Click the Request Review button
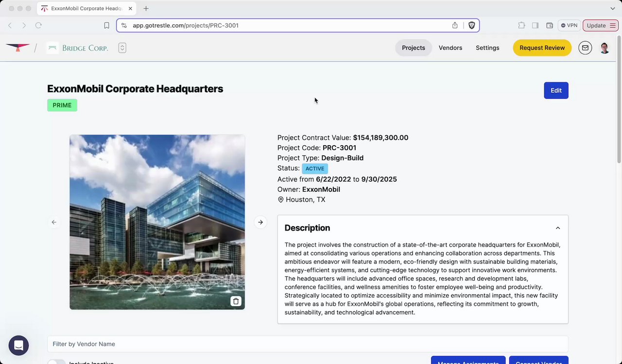 click(x=542, y=48)
